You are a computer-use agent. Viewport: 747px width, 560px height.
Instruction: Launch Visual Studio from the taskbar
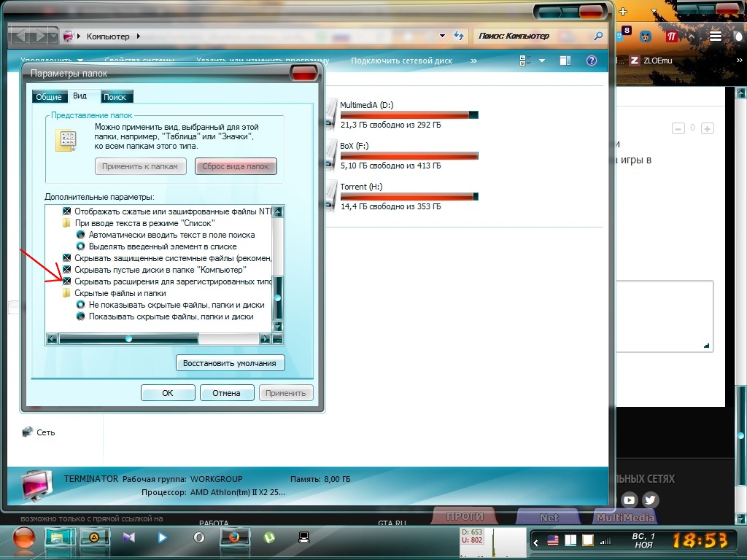(x=128, y=537)
